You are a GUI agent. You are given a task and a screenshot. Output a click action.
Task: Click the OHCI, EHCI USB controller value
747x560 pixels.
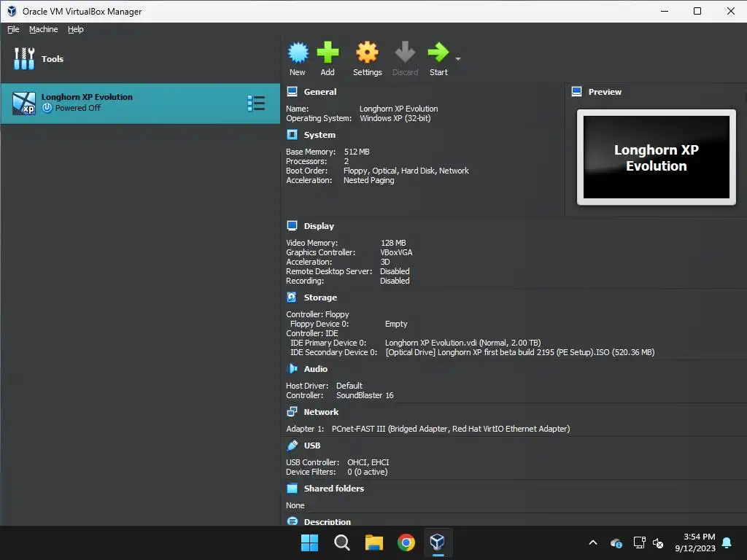point(368,462)
